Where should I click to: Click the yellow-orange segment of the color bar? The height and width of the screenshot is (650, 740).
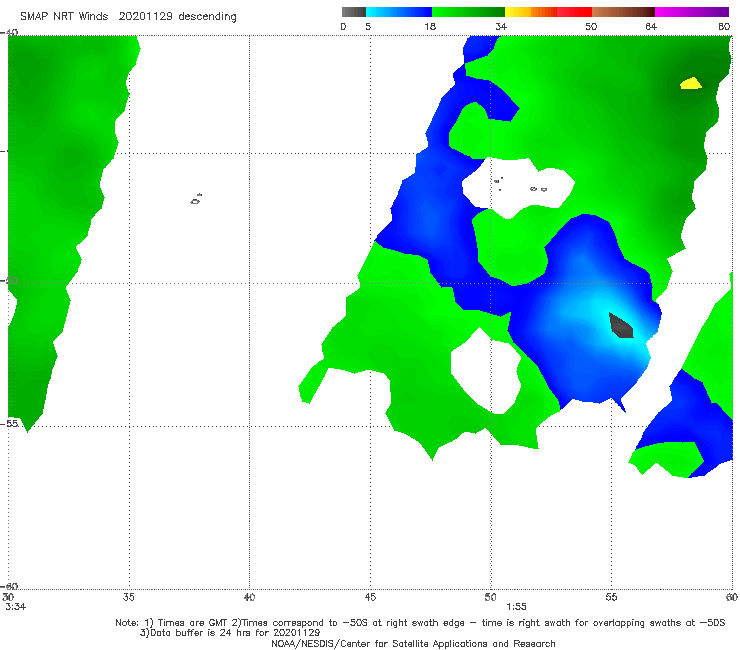click(x=531, y=12)
